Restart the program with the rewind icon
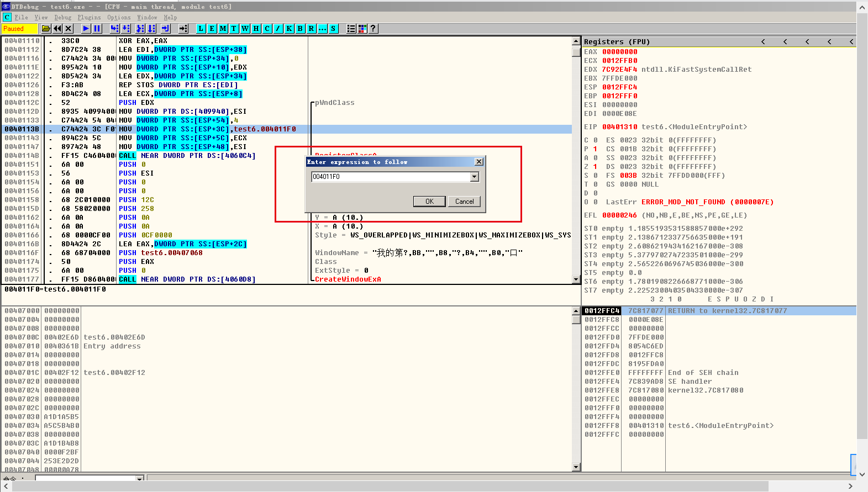Screen dimensions: 868x492 click(57, 29)
